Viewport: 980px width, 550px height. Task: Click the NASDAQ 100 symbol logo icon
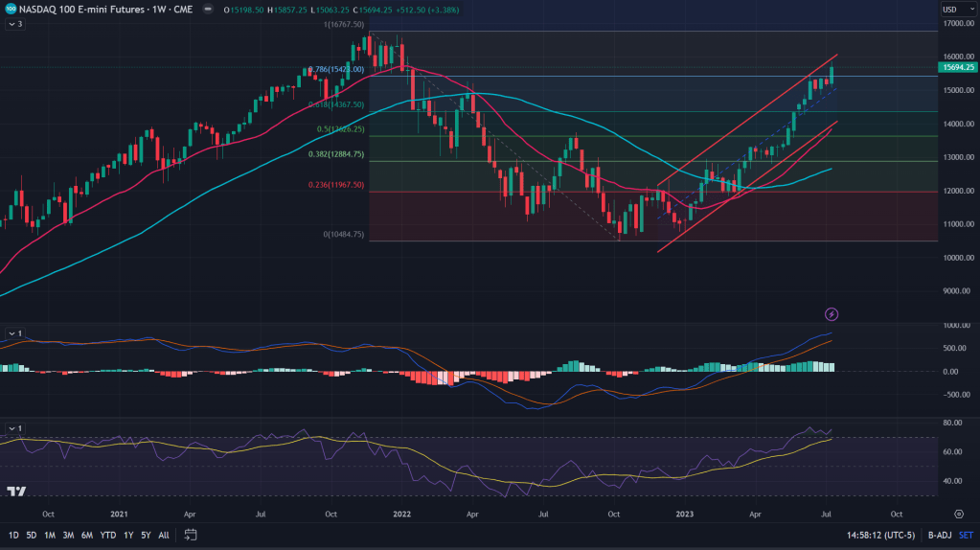pyautogui.click(x=11, y=9)
